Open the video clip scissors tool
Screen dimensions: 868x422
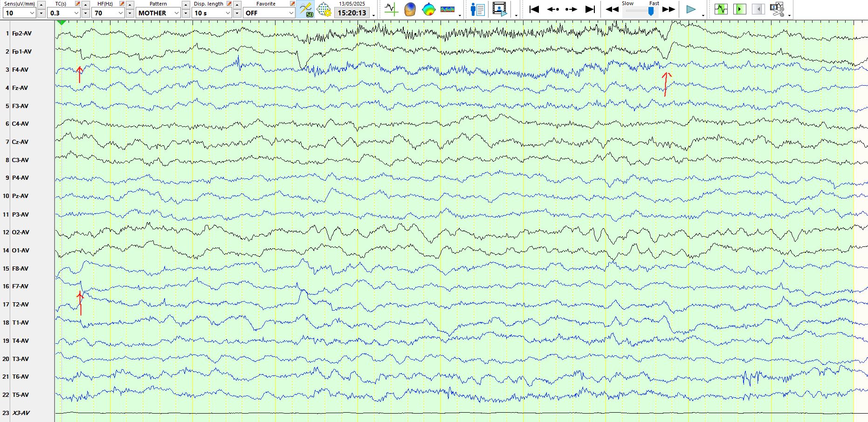coord(777,9)
